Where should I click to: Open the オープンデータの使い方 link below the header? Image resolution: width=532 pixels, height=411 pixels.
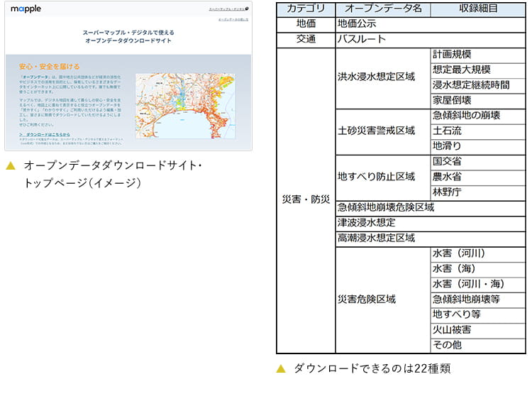click(233, 20)
